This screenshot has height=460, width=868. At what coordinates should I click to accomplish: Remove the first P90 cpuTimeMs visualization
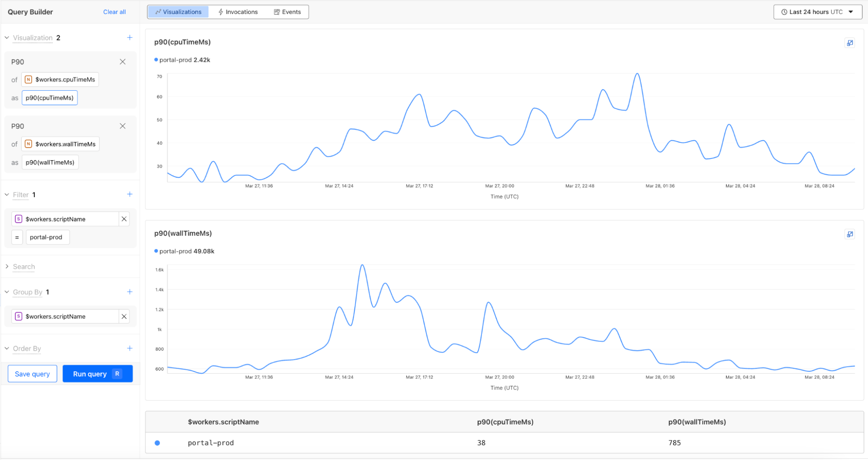(x=122, y=62)
